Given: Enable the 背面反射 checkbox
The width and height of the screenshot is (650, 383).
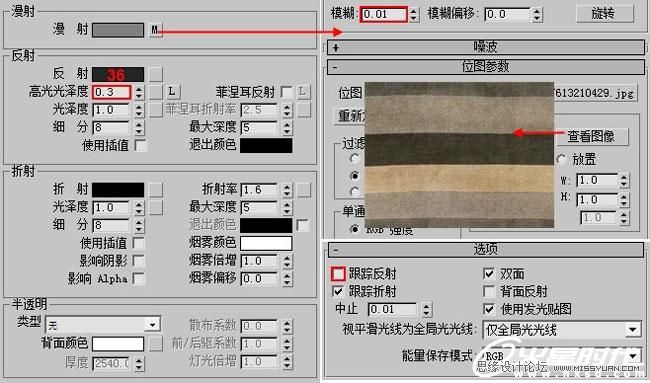Looking at the screenshot, I should (x=489, y=291).
